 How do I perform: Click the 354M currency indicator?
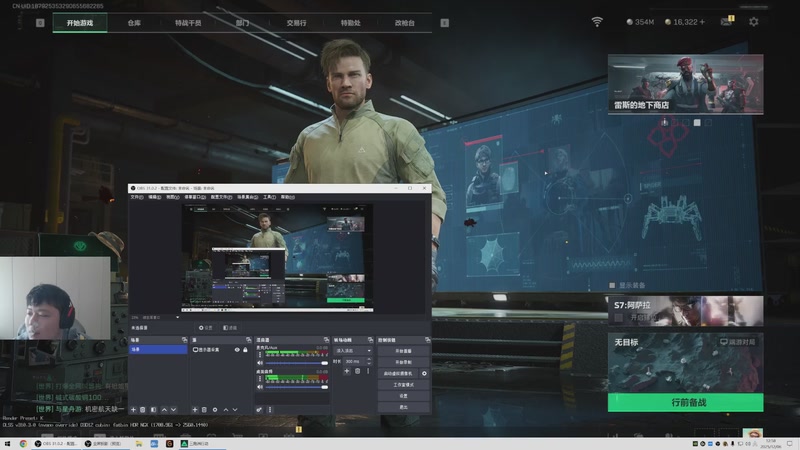coord(640,22)
